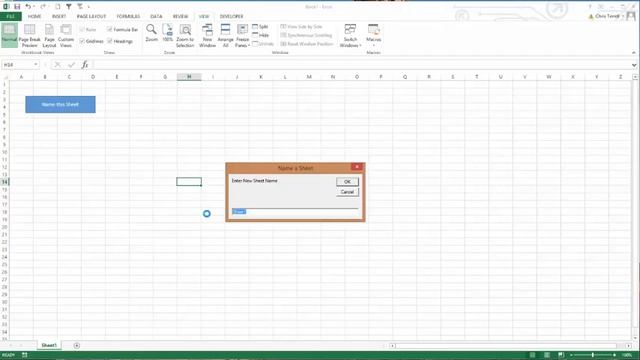Click the Select All corner button

tap(5, 77)
